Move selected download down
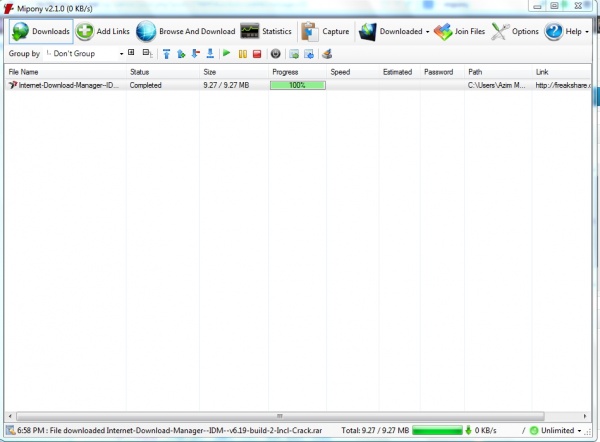The width and height of the screenshot is (600, 442). (x=196, y=54)
